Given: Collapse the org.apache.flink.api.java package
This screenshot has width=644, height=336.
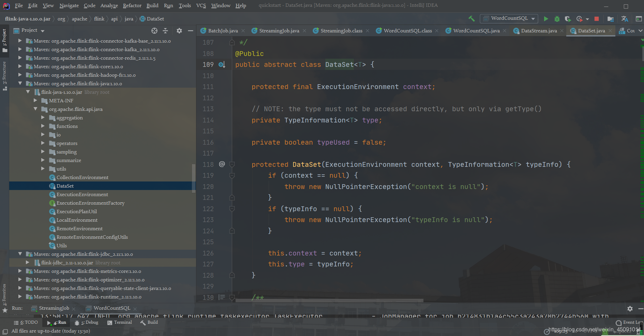Looking at the screenshot, I should [x=35, y=109].
